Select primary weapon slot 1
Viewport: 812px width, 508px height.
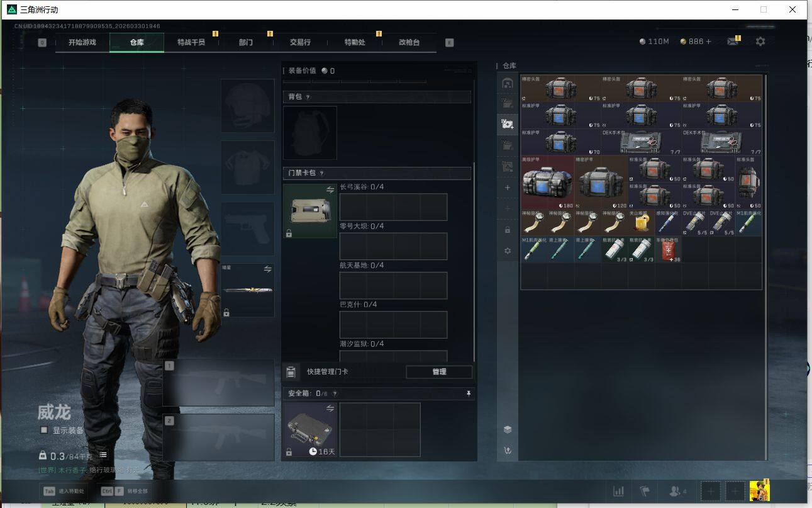coord(219,383)
